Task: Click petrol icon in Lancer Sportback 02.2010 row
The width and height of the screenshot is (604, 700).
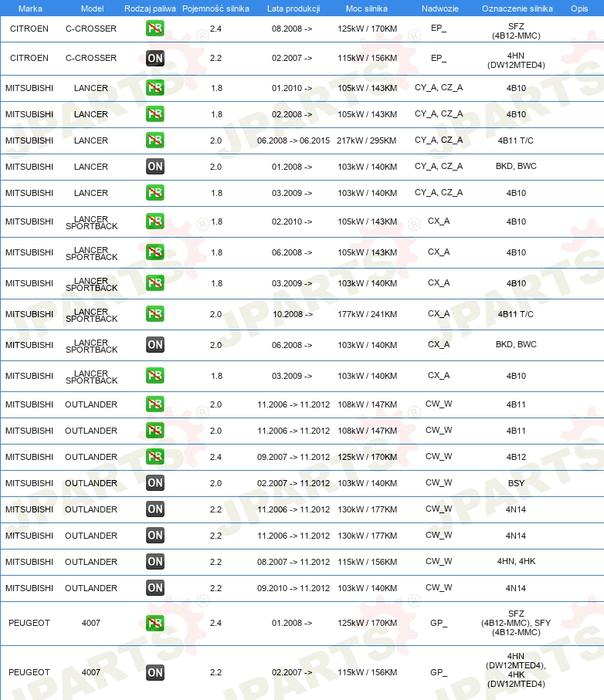Action: click(x=155, y=221)
